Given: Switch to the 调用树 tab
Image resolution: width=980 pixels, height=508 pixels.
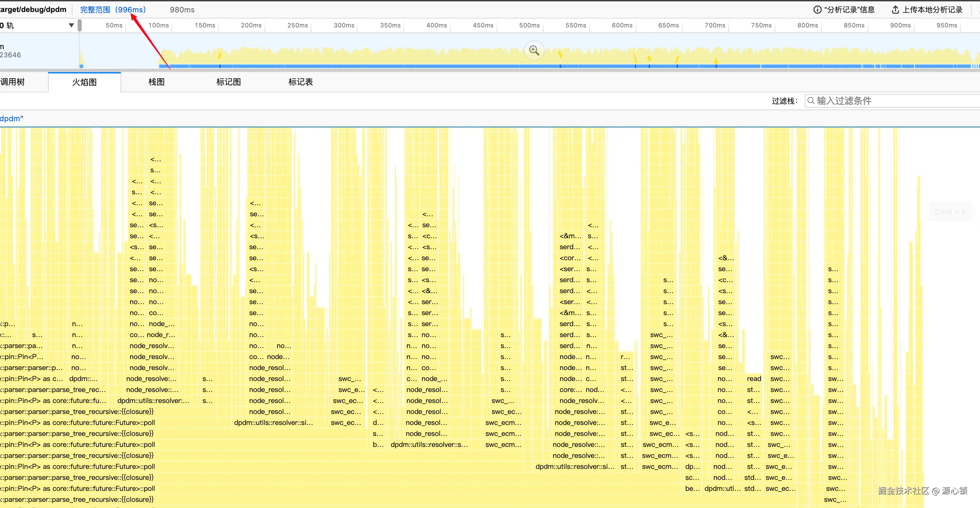Looking at the screenshot, I should tap(13, 82).
